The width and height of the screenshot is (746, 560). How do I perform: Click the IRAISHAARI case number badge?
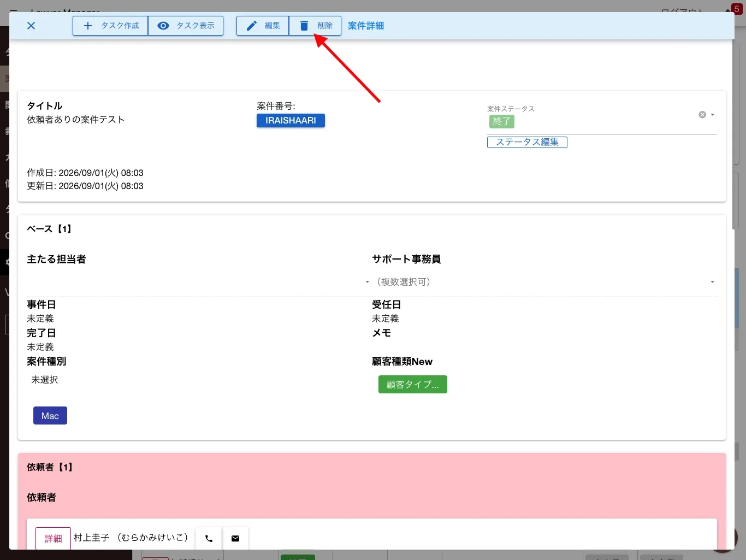pyautogui.click(x=291, y=120)
